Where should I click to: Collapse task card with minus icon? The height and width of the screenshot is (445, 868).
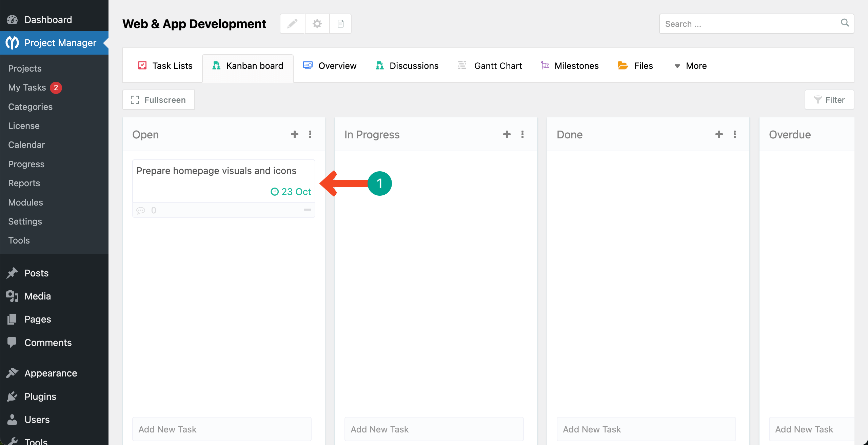point(307,210)
